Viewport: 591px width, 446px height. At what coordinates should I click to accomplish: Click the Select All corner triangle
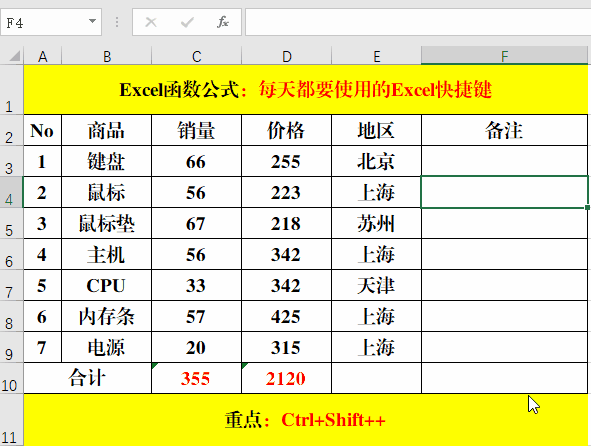click(x=15, y=56)
